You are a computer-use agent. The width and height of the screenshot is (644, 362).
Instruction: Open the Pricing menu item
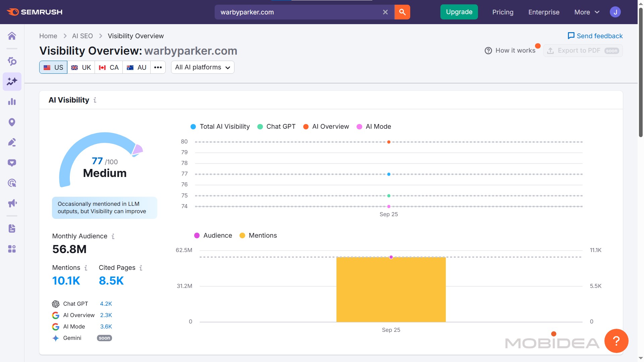pos(503,12)
